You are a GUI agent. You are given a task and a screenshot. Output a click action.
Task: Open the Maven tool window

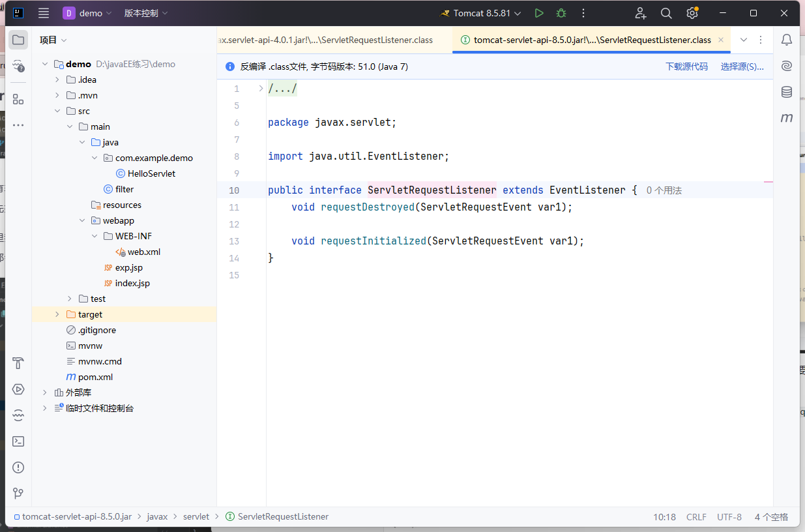787,118
